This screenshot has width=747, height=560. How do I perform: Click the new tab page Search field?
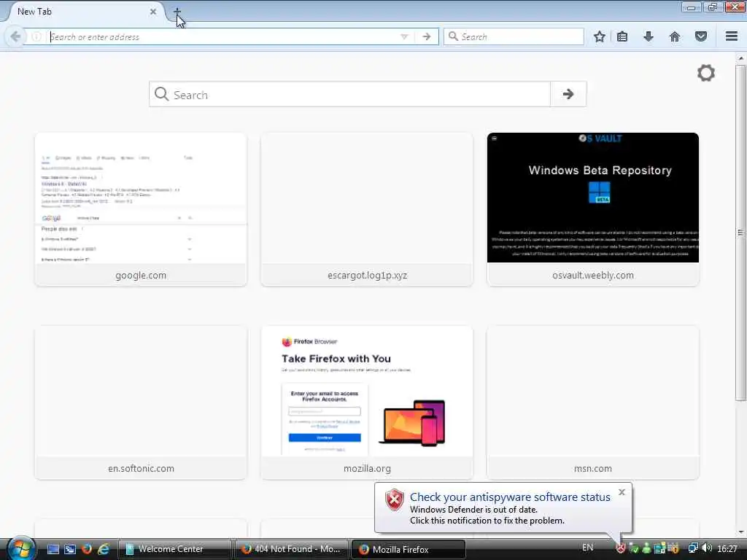(350, 94)
